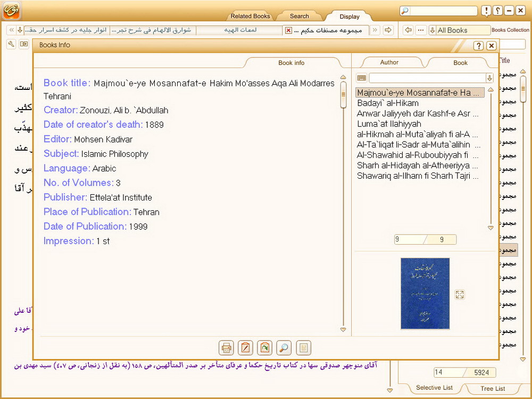
Task: Switch to the Author tab
Action: (x=389, y=62)
